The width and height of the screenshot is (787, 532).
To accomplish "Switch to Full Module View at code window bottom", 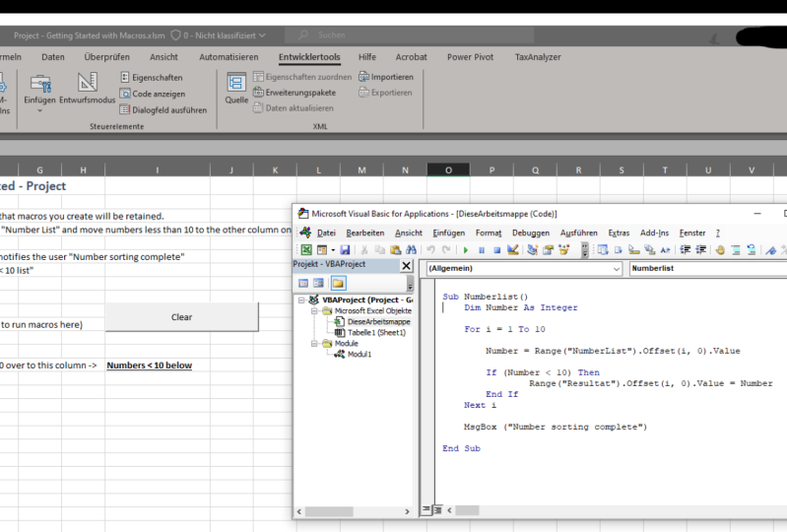I will (x=437, y=510).
